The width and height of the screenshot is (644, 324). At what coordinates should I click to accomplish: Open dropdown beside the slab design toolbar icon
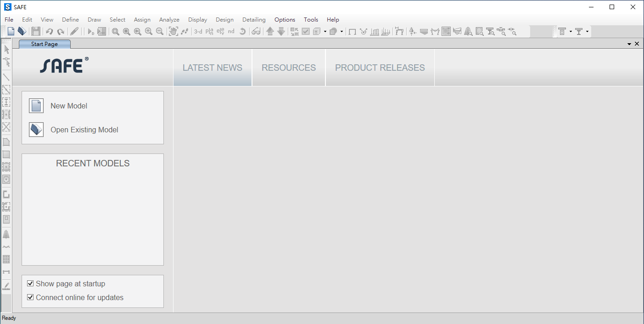click(x=571, y=32)
